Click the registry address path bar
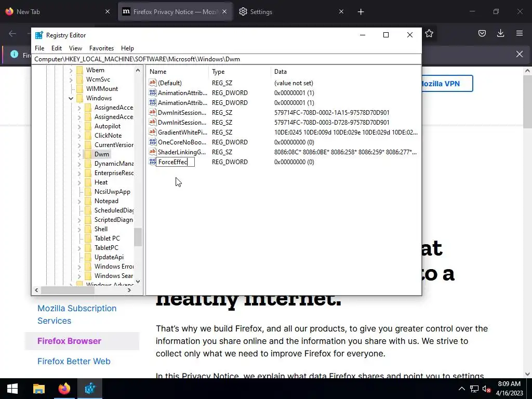This screenshot has width=532, height=399. point(227,59)
